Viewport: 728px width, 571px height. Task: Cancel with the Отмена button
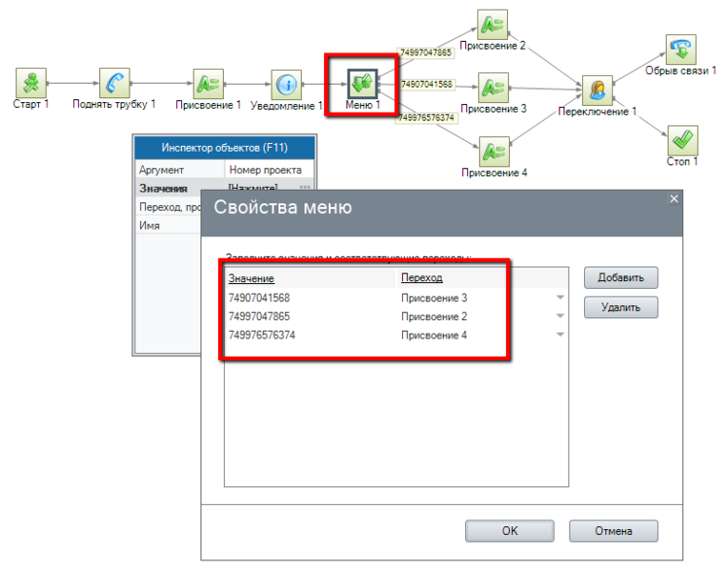point(614,531)
